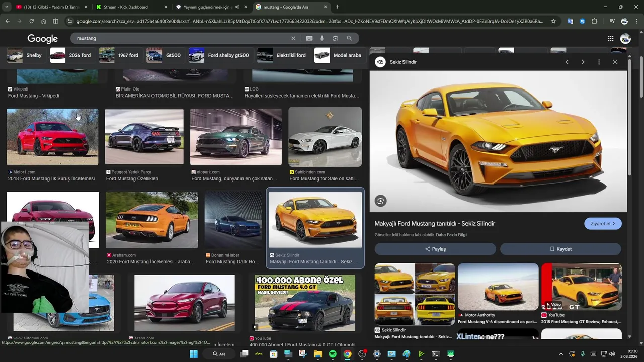Open a new browser tab

(337, 7)
